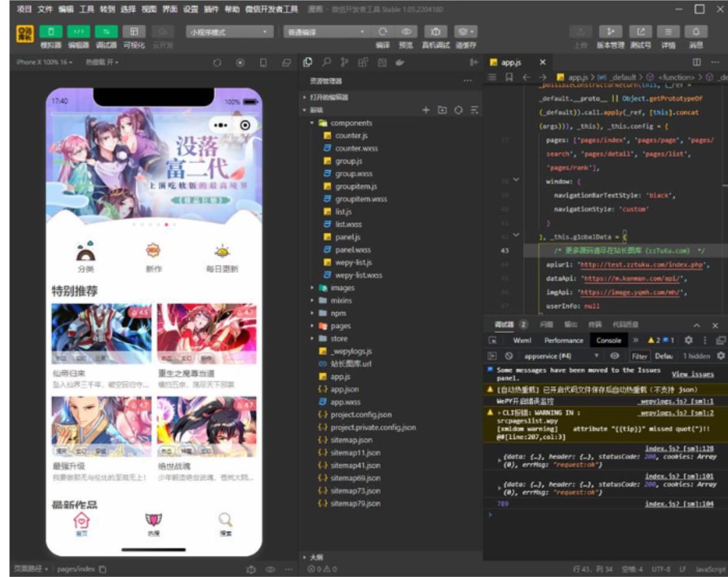The width and height of the screenshot is (728, 577).
Task: Toggle the Simulator (模拟器) panel button
Action: coord(51,32)
